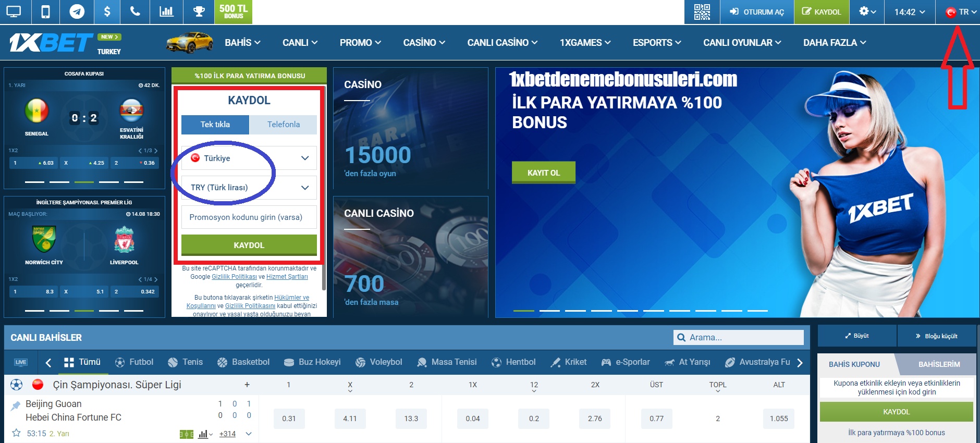Go to next market in Senegal card

click(x=155, y=151)
